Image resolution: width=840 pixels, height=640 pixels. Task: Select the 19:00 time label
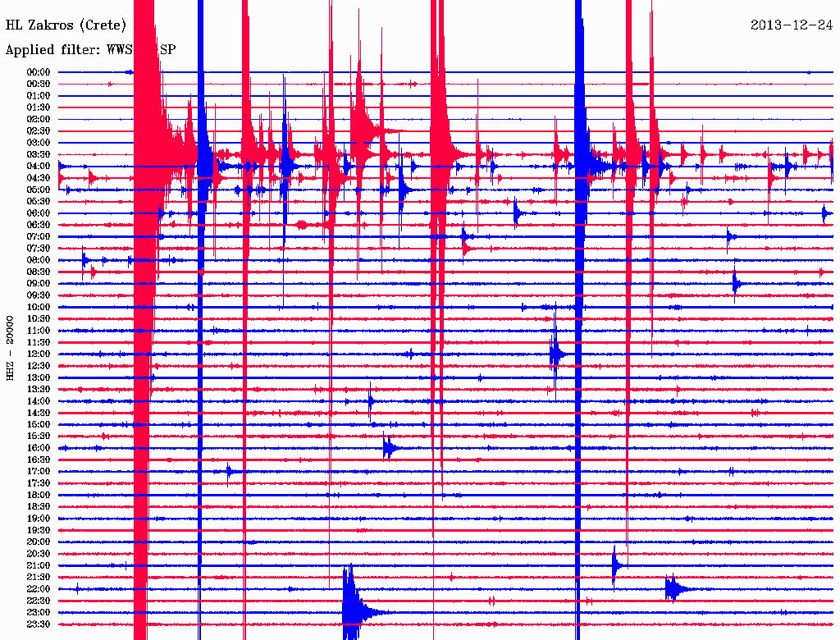[39, 519]
